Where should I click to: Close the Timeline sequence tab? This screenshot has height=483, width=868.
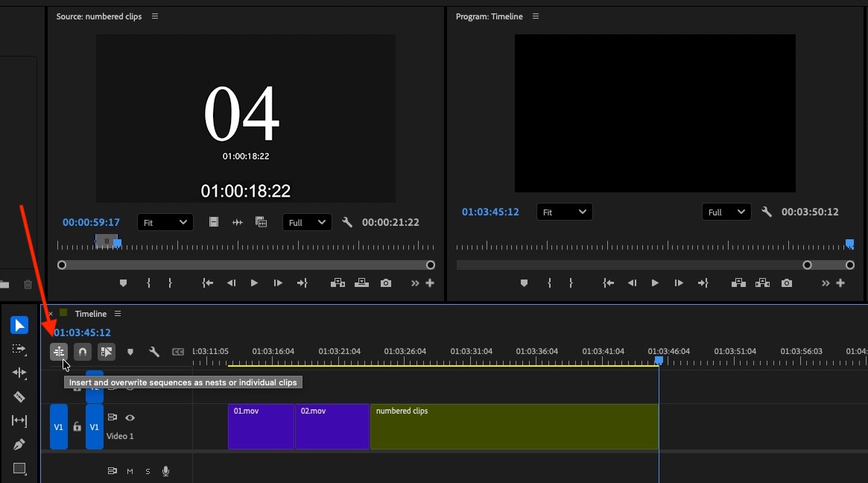point(51,314)
